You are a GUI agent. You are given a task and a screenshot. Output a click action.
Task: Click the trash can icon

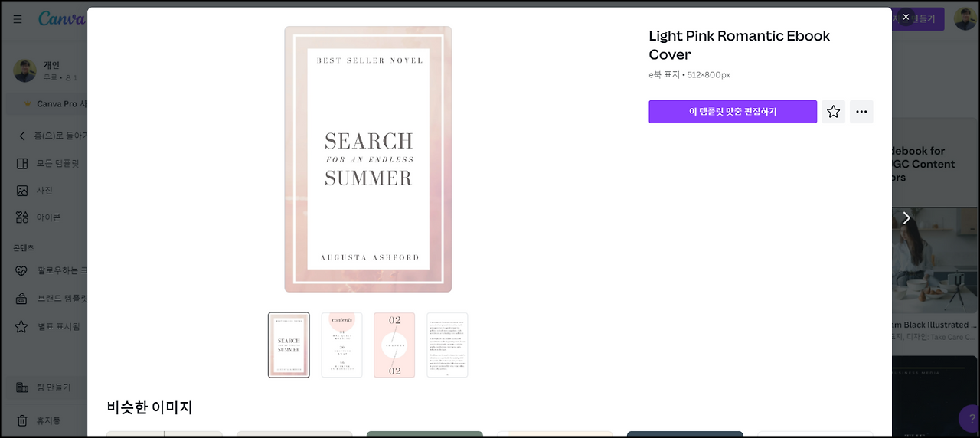coord(22,420)
